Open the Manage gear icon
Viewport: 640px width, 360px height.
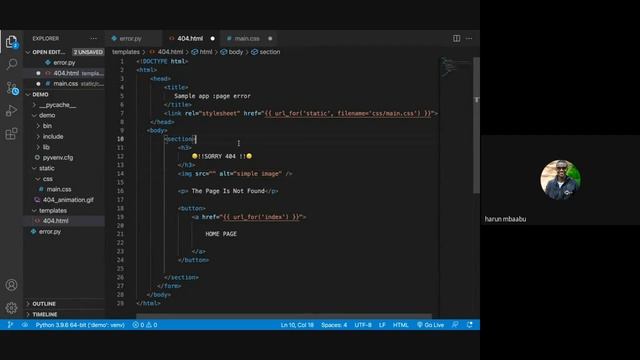click(11, 307)
